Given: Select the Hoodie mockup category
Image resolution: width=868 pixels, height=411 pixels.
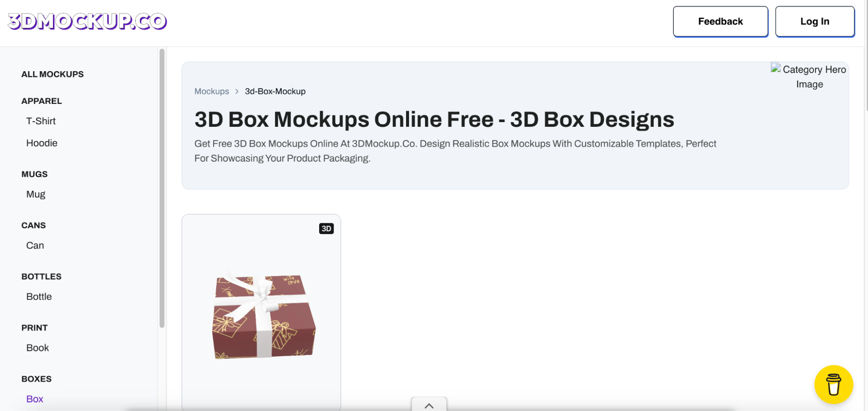Looking at the screenshot, I should 42,143.
